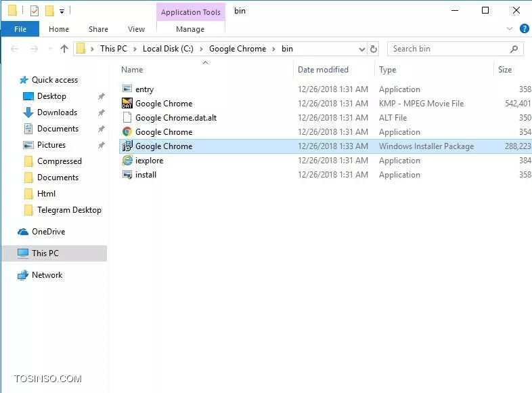Open Customize Quick Access Toolbar dropdown
The height and width of the screenshot is (393, 532).
coord(62,12)
